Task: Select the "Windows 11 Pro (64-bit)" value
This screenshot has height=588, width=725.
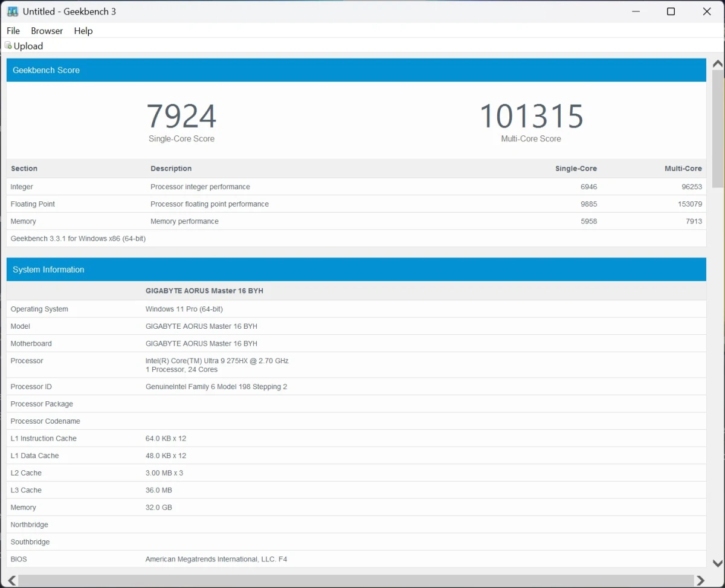Action: 184,309
